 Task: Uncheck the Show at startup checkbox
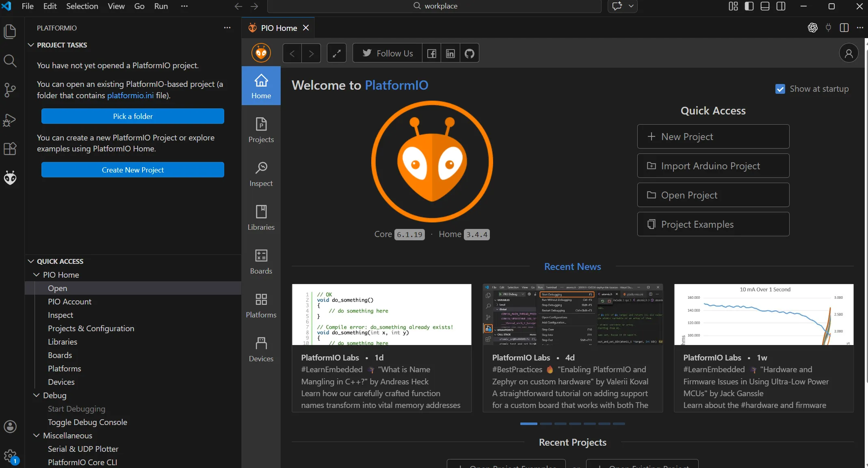780,89
